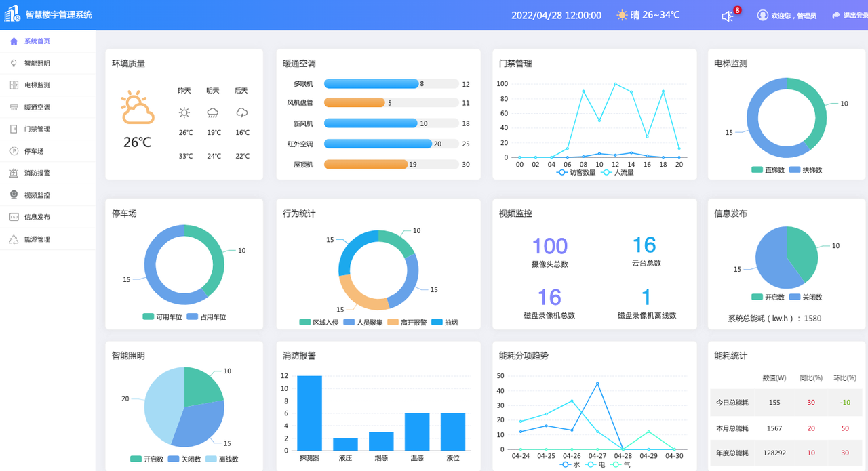Click the smart building system logo icon

pyautogui.click(x=12, y=14)
